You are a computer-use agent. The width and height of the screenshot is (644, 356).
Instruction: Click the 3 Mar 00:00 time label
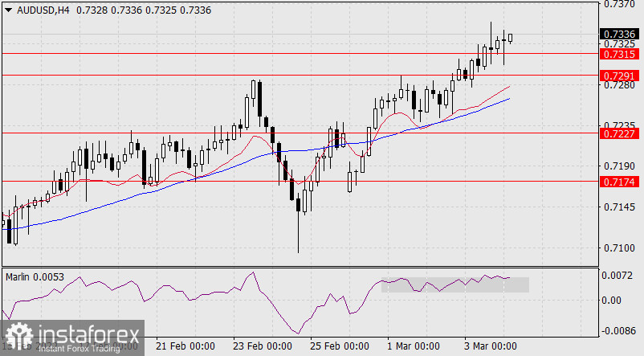[x=491, y=346]
